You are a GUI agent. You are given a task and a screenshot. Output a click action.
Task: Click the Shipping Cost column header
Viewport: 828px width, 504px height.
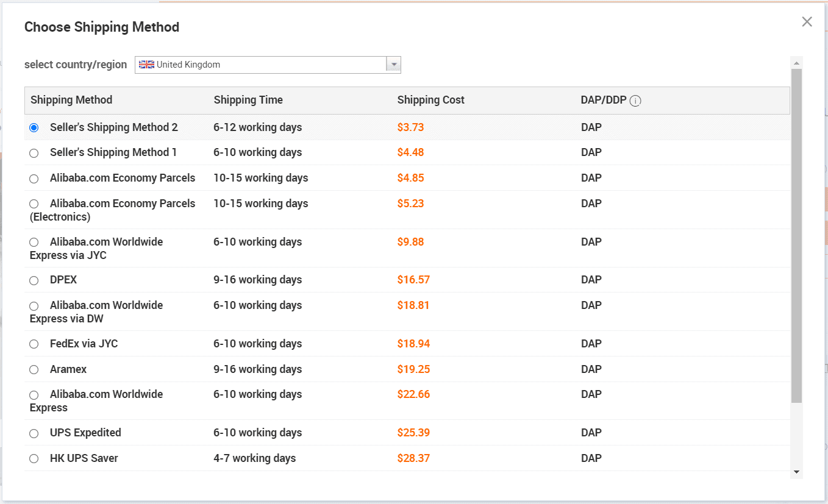tap(430, 99)
